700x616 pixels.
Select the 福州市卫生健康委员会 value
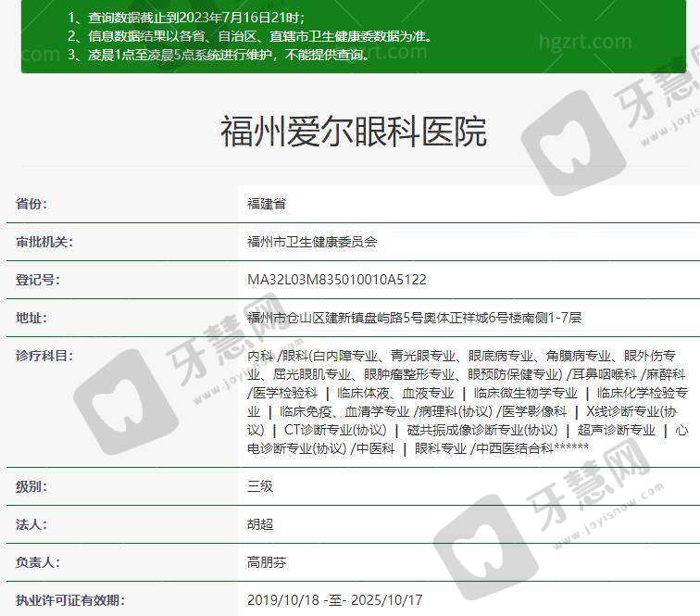tap(312, 242)
